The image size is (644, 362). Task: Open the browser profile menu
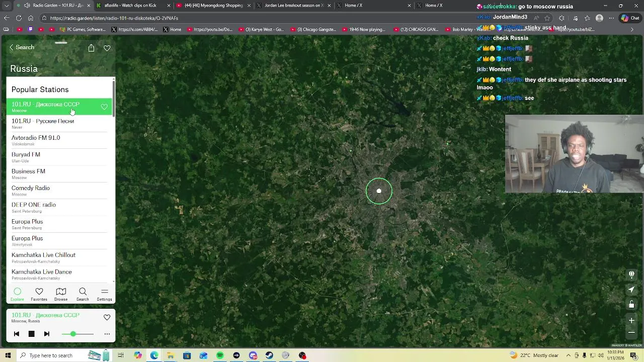coord(599,18)
